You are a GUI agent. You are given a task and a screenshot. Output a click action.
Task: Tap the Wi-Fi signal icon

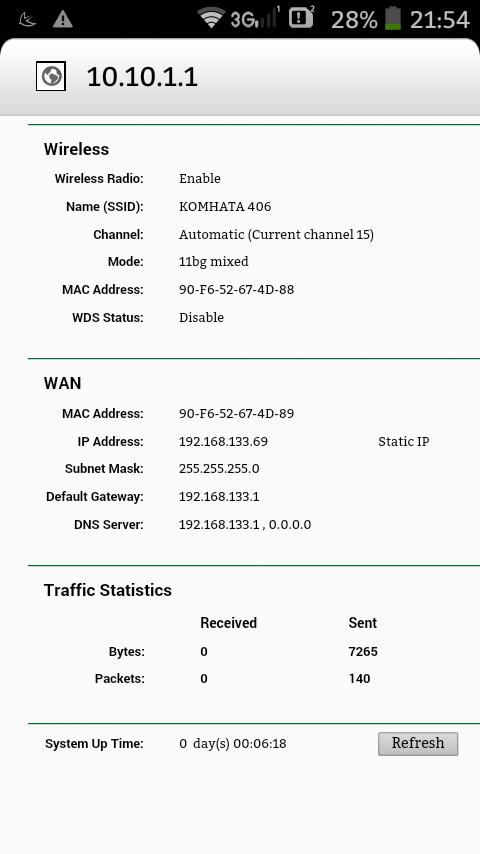point(211,19)
